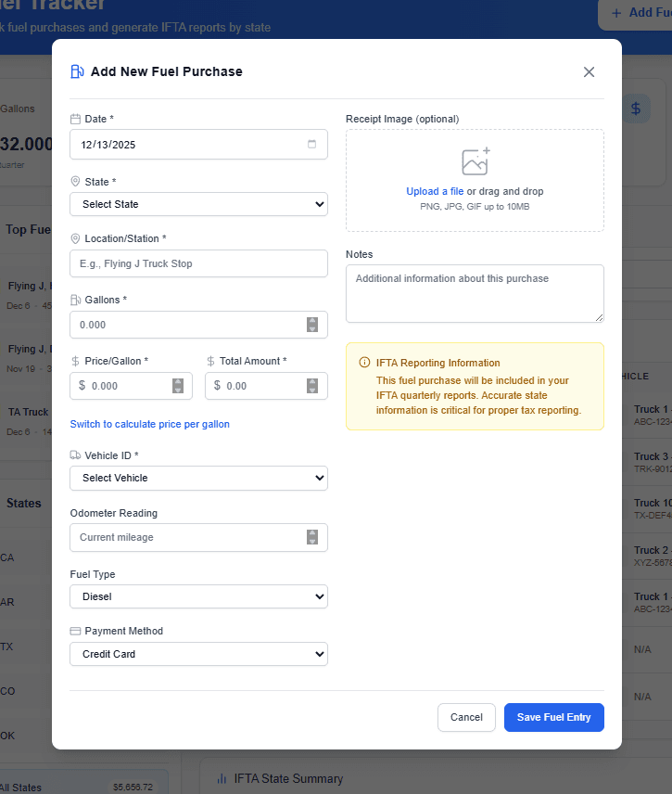Viewport: 672px width, 794px height.
Task: Click the fuel pump icon in the dialog header
Action: 77,70
